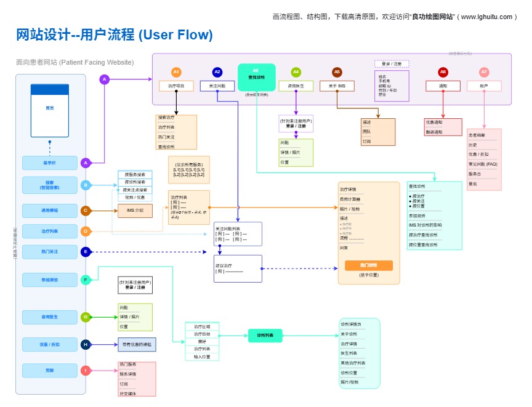Click the dark H circle marker
The image size is (532, 407).
click(86, 345)
